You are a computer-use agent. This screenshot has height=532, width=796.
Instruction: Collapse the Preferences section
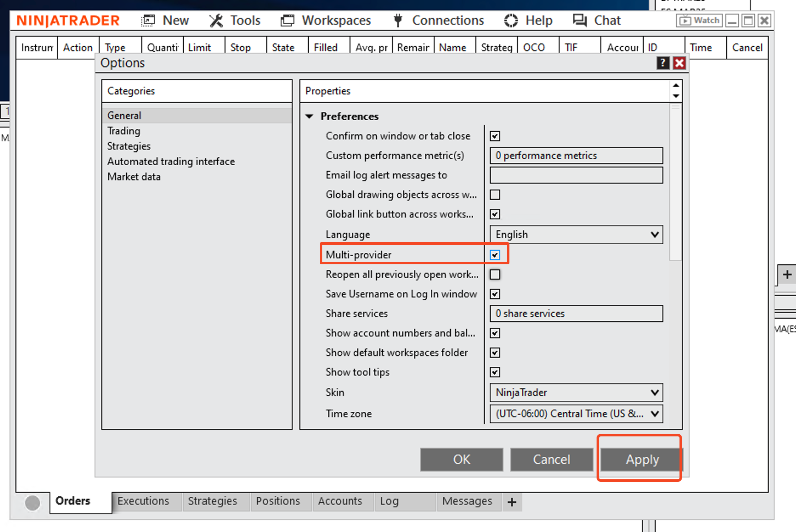click(x=310, y=116)
